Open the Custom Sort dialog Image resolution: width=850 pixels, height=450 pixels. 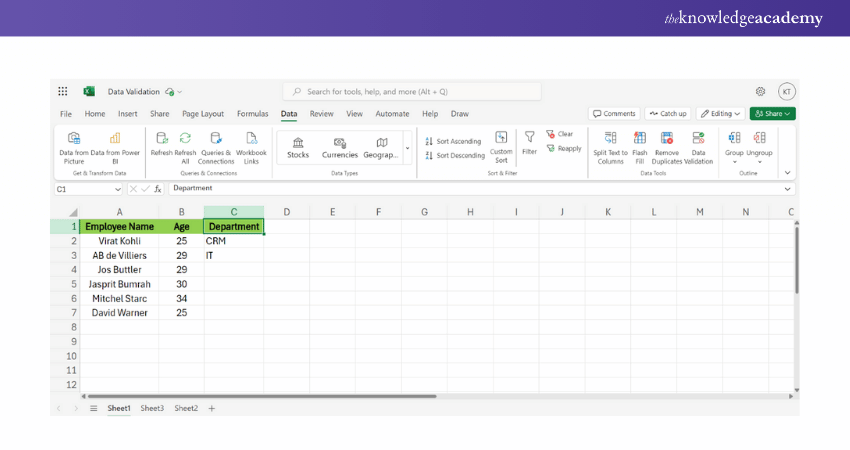point(501,140)
